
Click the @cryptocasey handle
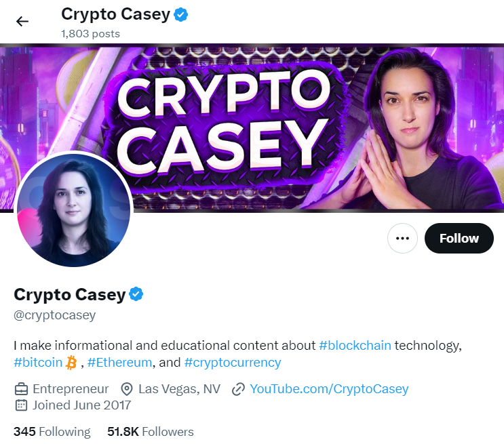(55, 315)
